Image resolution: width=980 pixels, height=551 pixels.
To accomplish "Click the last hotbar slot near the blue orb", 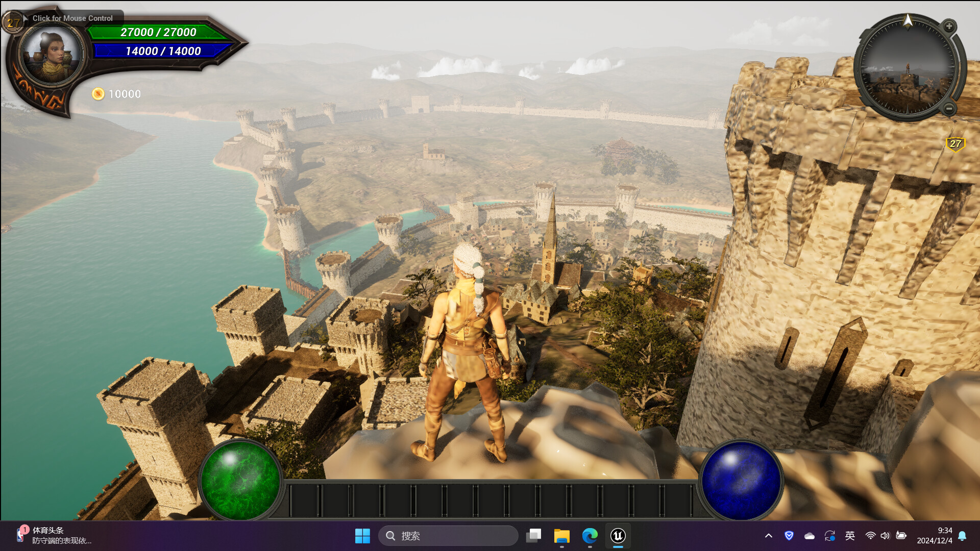I will point(678,500).
